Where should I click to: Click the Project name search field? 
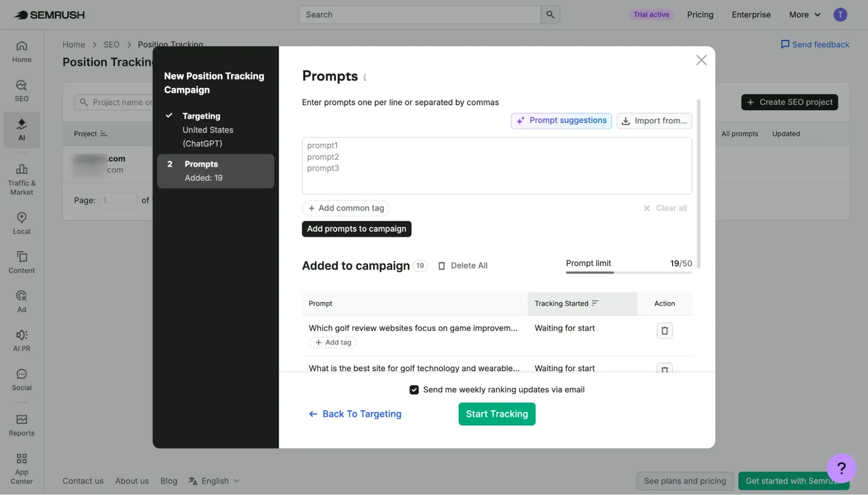[x=114, y=102]
